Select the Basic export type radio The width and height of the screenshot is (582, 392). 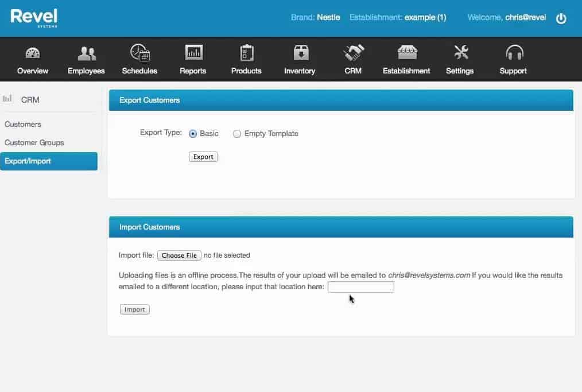pos(193,134)
